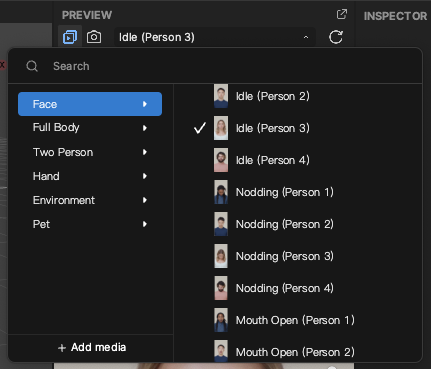Click the refresh preview icon
This screenshot has width=431, height=369.
(336, 37)
